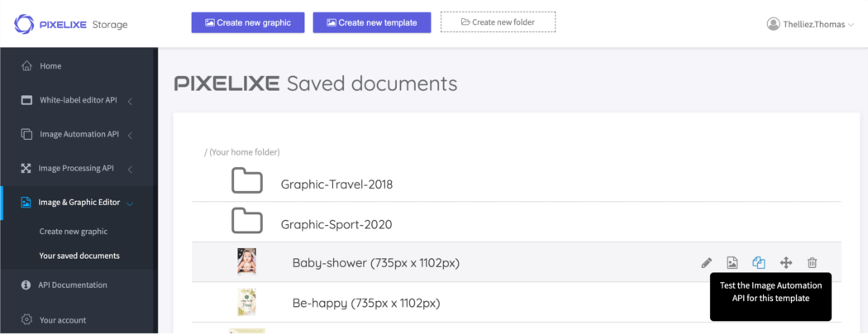Select Create new graphic in sidebar submenu
The height and width of the screenshot is (335, 868).
(74, 232)
